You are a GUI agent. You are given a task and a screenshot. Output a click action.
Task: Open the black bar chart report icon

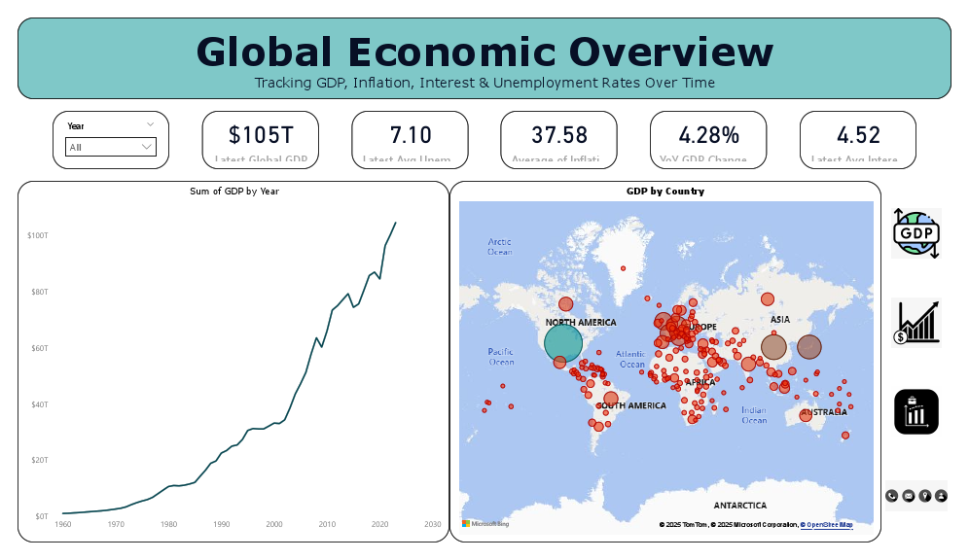[915, 411]
